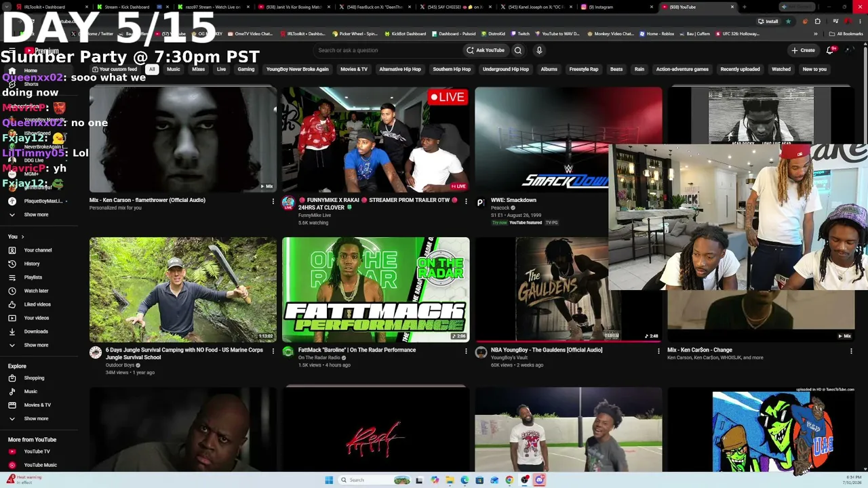Open Your videos in the sidebar
The height and width of the screenshot is (488, 868).
click(x=37, y=318)
